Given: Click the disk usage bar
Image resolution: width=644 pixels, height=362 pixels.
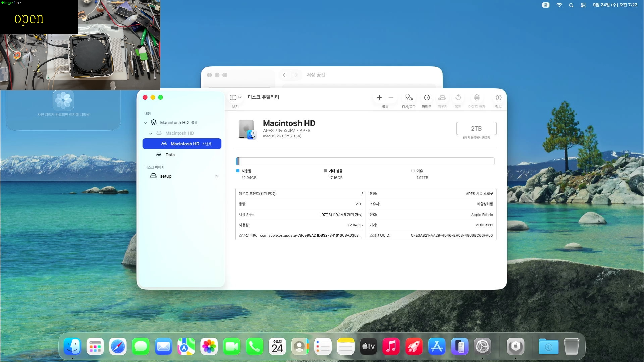Looking at the screenshot, I should [x=365, y=161].
